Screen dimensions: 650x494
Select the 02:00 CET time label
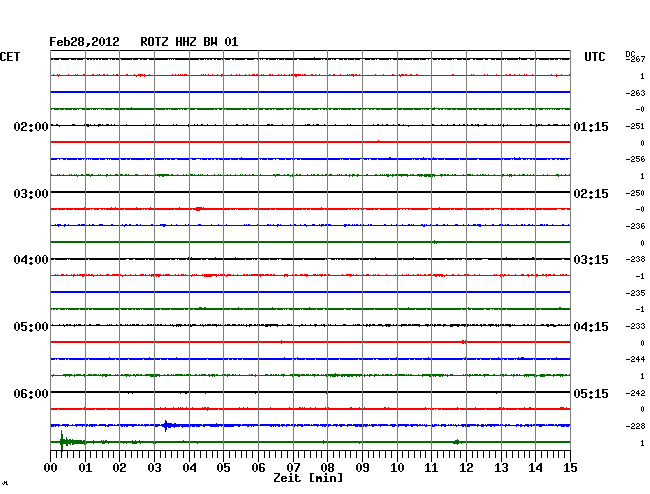tap(31, 126)
